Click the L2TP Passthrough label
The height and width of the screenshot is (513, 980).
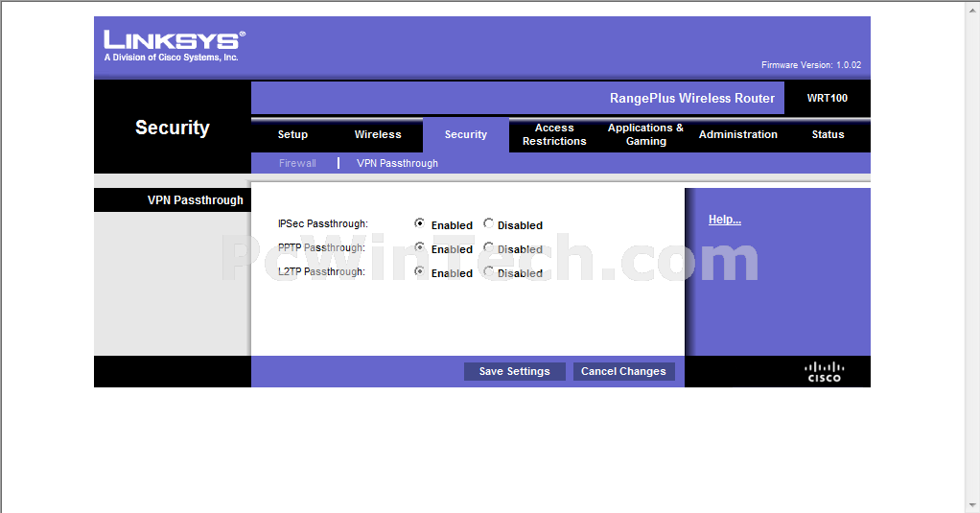[321, 271]
